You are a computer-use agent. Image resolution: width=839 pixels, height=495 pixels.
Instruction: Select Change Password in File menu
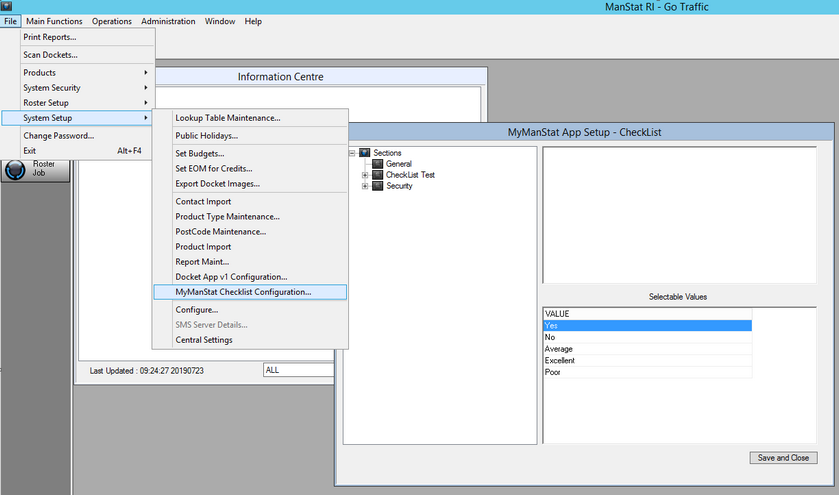tap(60, 135)
